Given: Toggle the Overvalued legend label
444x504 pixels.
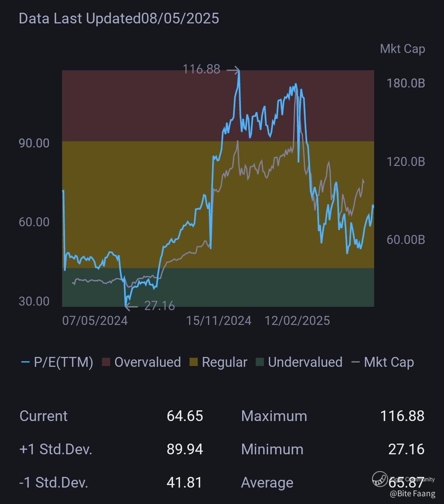Looking at the screenshot, I should (147, 362).
